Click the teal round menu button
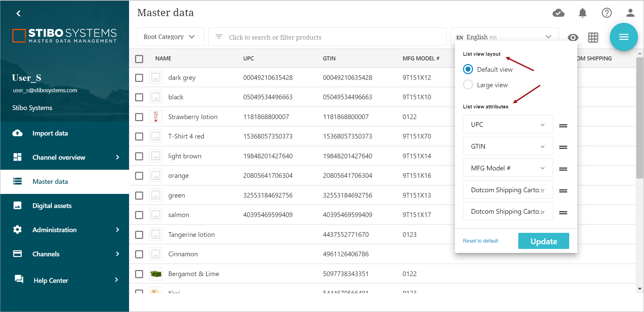 624,37
